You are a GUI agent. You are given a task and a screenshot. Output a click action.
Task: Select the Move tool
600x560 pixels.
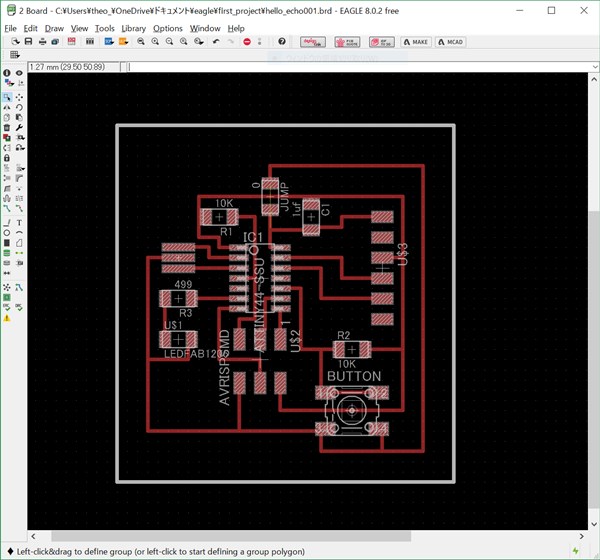[x=19, y=97]
